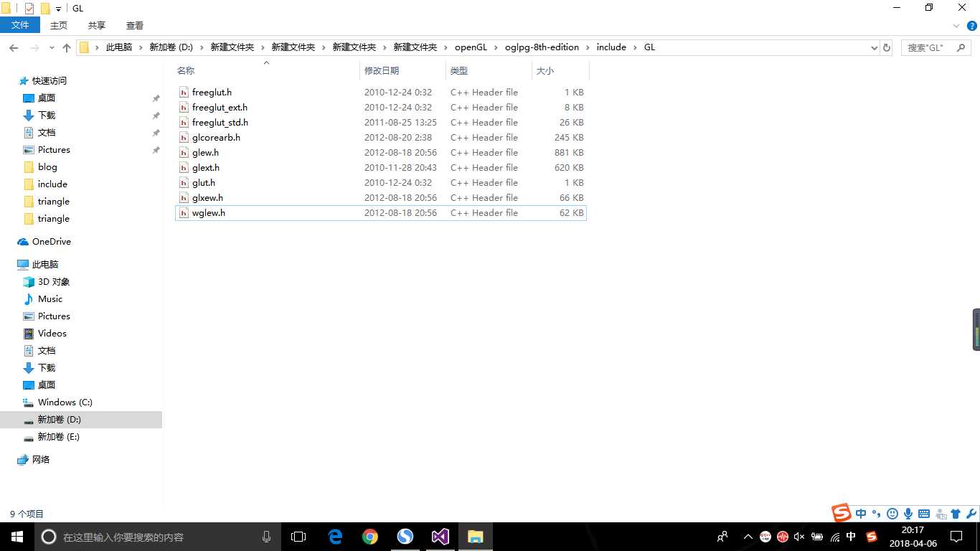
Task: Start Sogou voice input microphone
Action: 908,514
